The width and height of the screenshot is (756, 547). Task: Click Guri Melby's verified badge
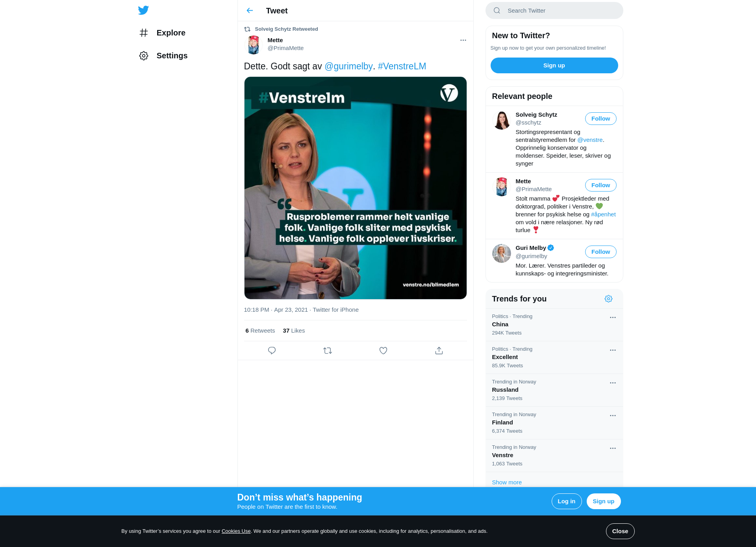point(551,248)
